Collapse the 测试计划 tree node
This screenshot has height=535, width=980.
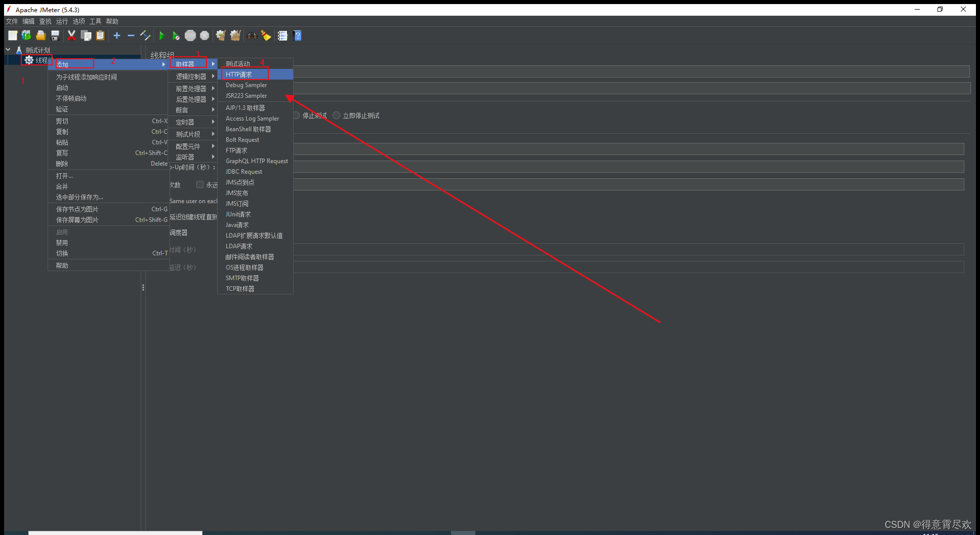pyautogui.click(x=8, y=50)
